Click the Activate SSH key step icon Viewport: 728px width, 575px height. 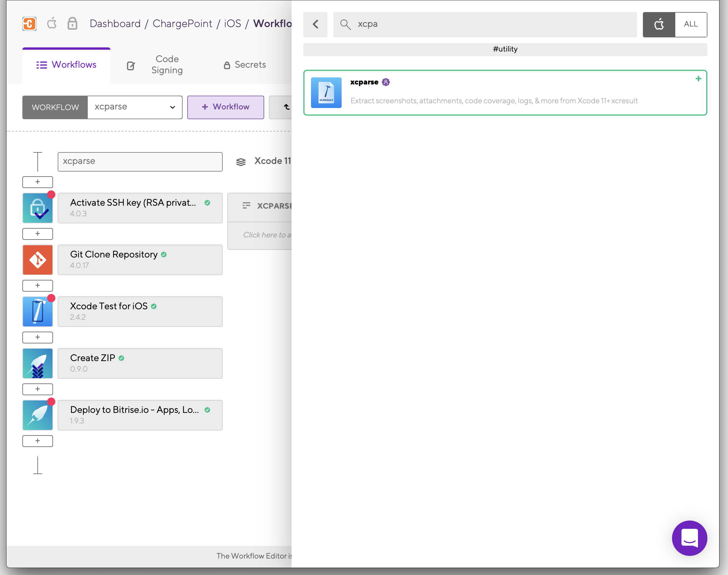38,208
